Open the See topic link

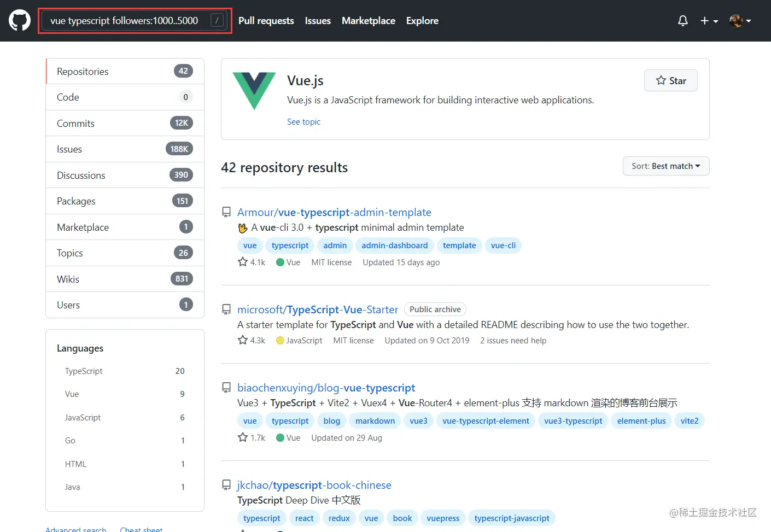click(303, 121)
